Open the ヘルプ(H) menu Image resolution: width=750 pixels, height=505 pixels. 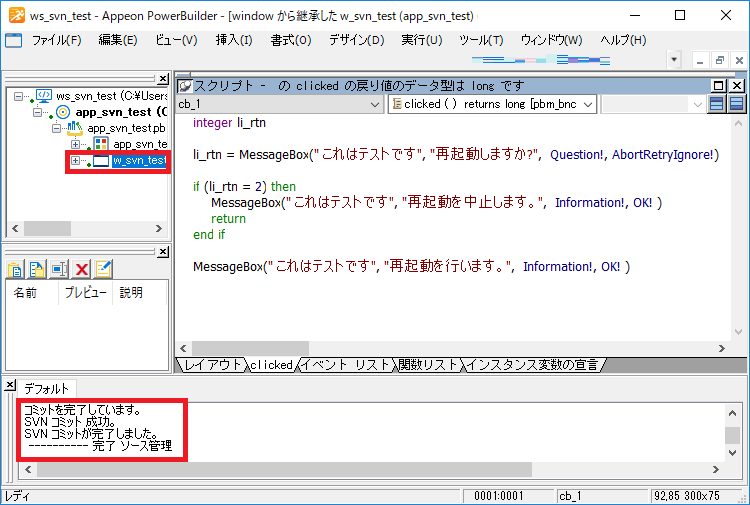623,40
